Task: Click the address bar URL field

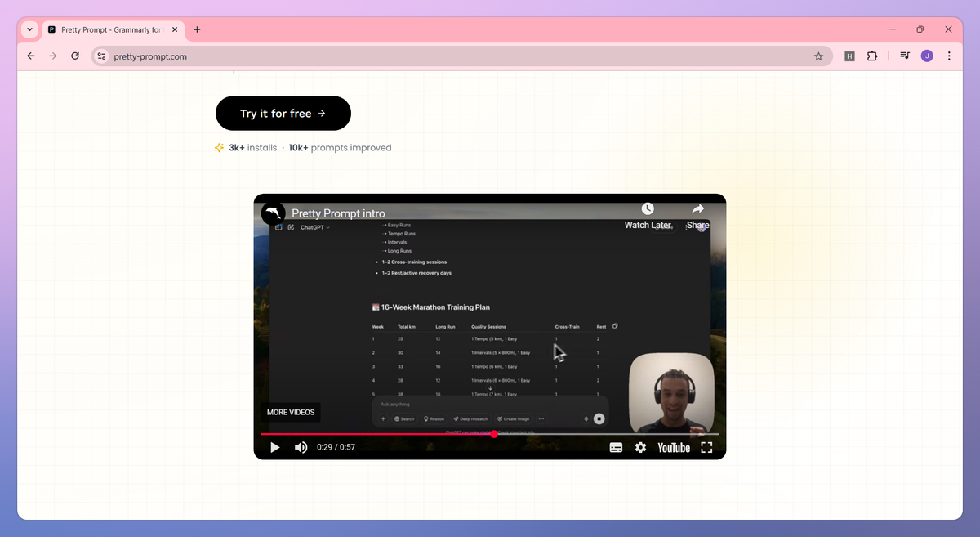Action: [462, 56]
